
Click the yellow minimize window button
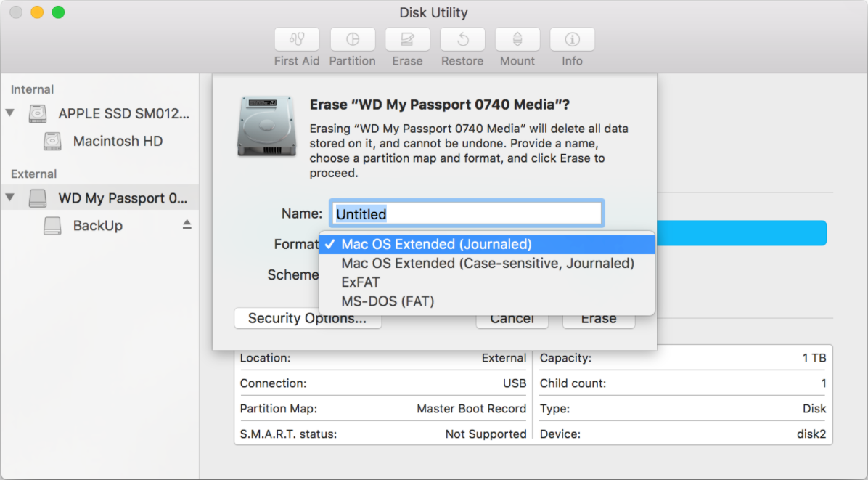point(37,12)
